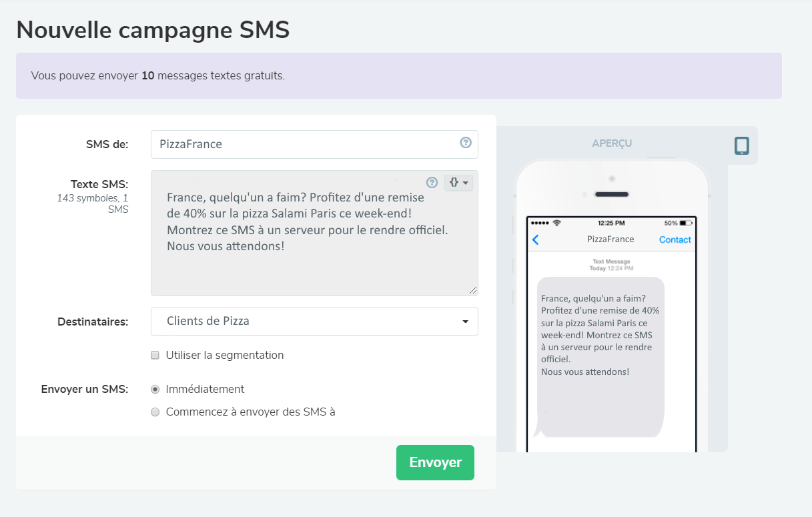The width and height of the screenshot is (812, 517).
Task: Click the help icon in the PizzaFrance sender field
Action: [x=466, y=143]
